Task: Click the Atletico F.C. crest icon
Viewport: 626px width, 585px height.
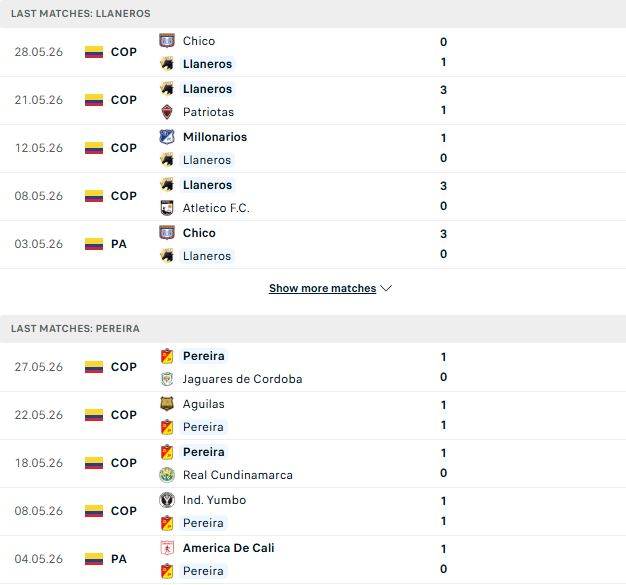Action: click(x=167, y=208)
